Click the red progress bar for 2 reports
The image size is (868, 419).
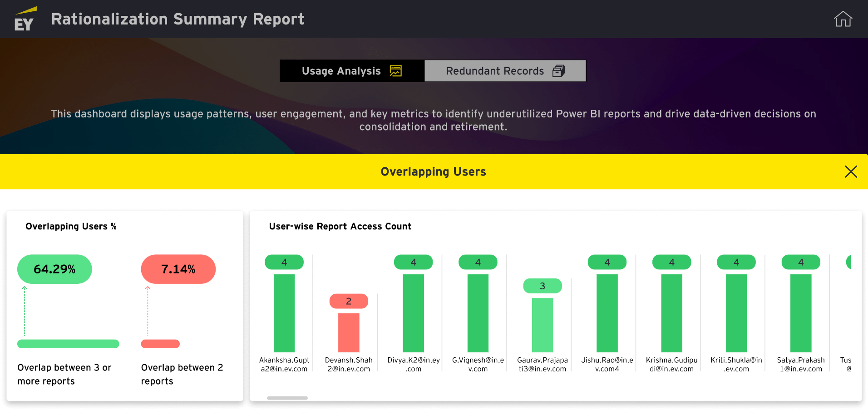coord(160,344)
